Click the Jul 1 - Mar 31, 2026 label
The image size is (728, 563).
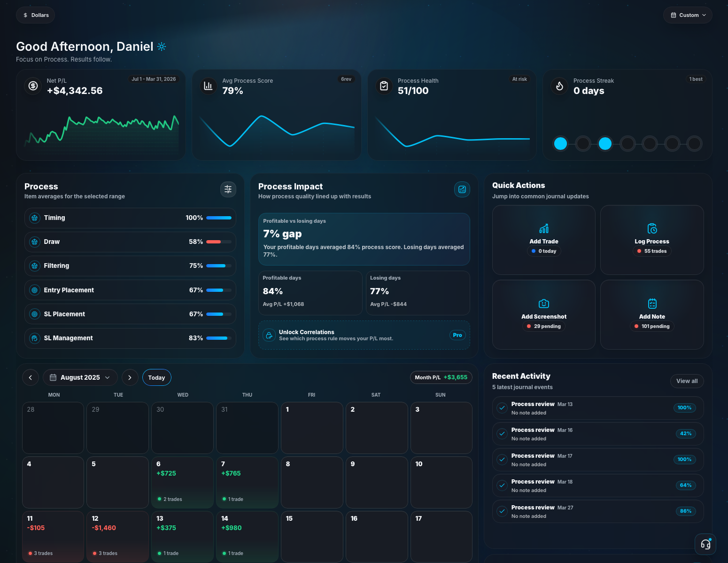(x=154, y=79)
